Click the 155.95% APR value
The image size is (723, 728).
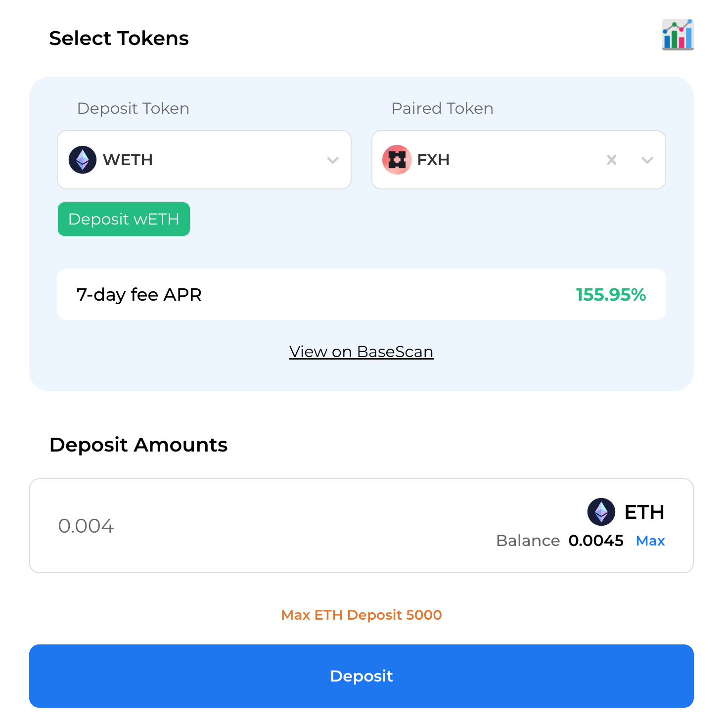point(611,295)
